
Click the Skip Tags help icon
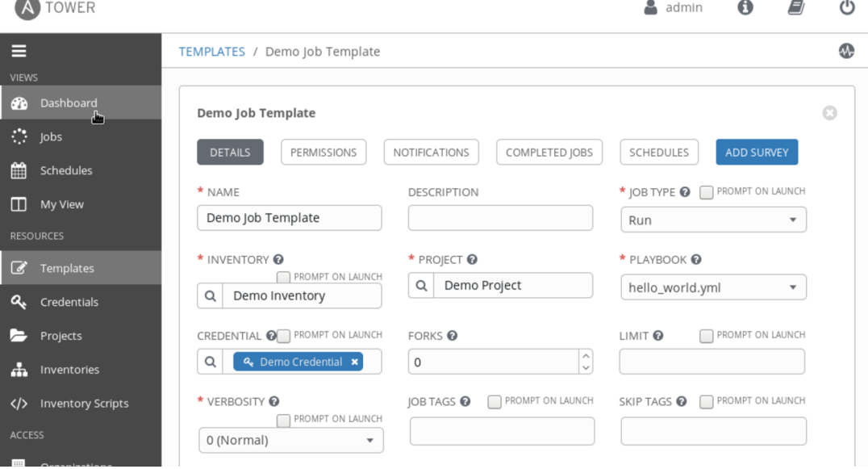[x=681, y=401]
